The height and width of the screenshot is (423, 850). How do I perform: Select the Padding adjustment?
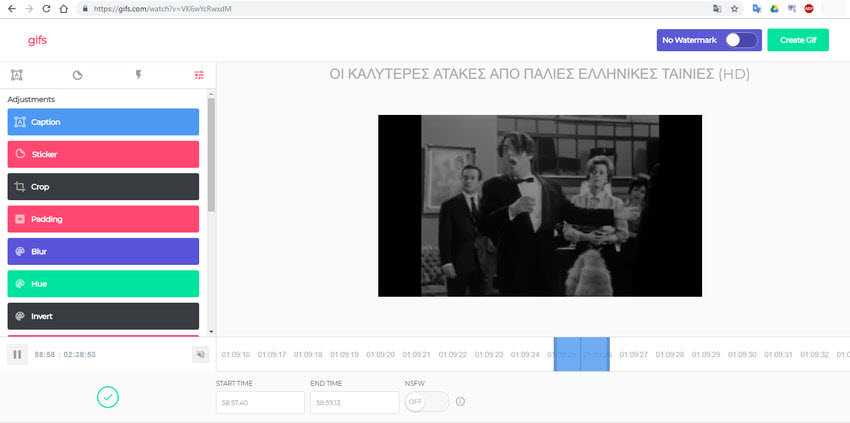pos(103,219)
